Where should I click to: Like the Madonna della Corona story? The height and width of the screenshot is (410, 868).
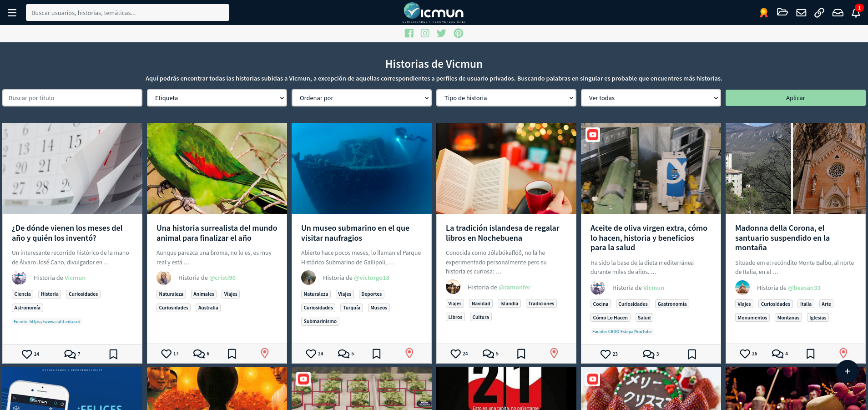(x=745, y=354)
